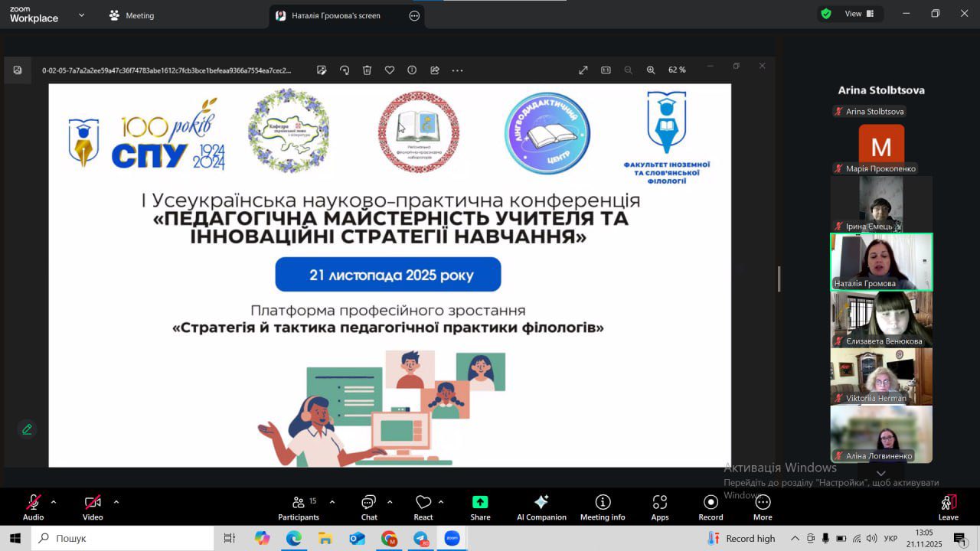Leave the meeting
Image resolution: width=980 pixels, height=551 pixels.
[948, 507]
